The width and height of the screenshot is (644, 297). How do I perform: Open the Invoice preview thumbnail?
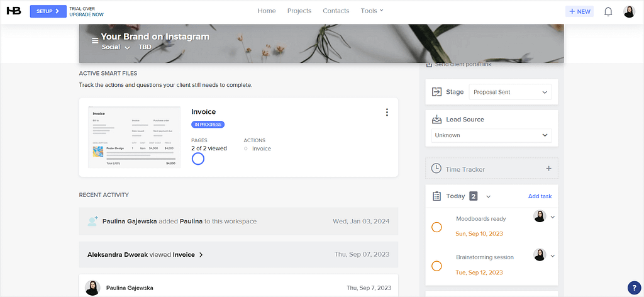(135, 137)
